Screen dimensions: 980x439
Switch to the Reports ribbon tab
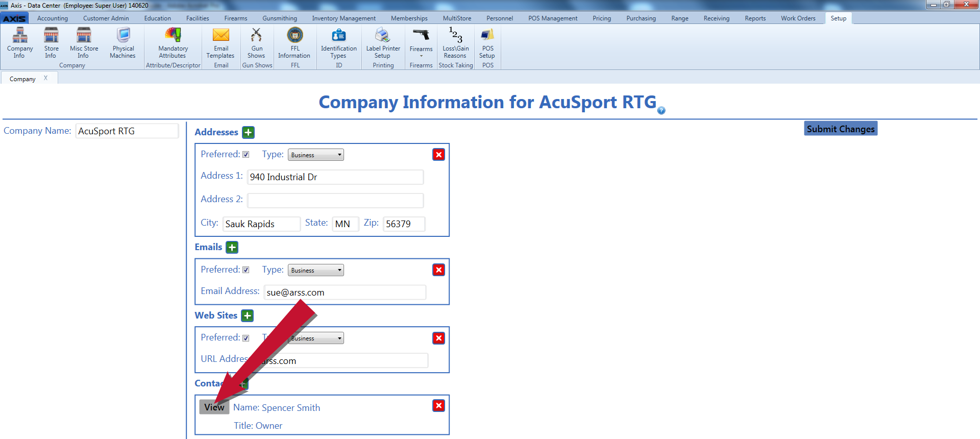(x=755, y=18)
